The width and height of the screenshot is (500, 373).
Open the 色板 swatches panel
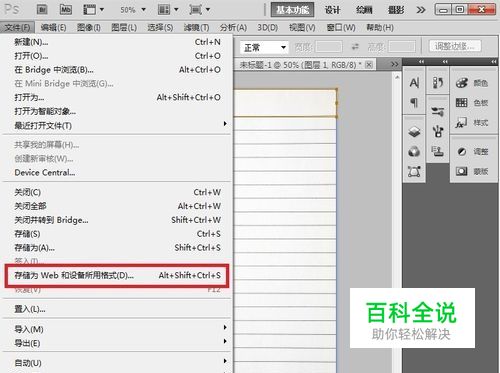click(472, 103)
